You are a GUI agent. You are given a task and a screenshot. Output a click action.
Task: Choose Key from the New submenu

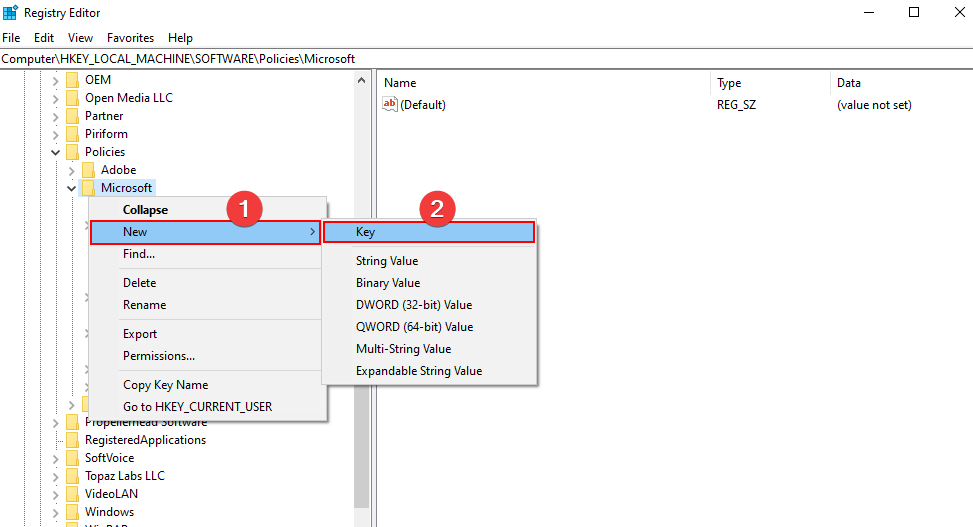430,232
